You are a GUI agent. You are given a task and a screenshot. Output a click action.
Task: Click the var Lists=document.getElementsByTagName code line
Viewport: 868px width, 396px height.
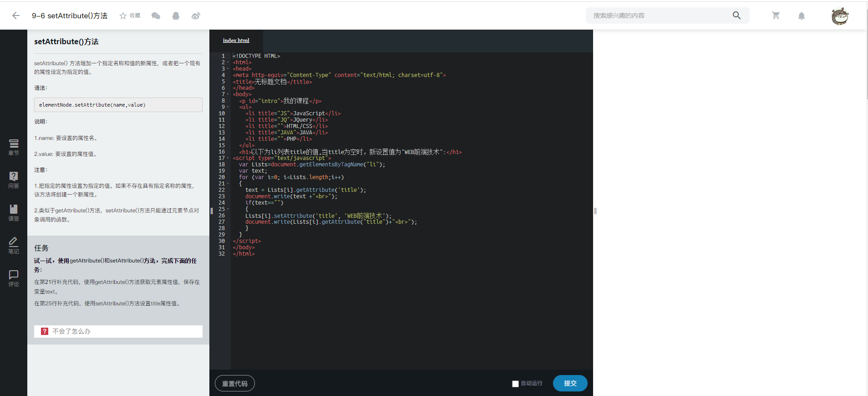pyautogui.click(x=312, y=165)
